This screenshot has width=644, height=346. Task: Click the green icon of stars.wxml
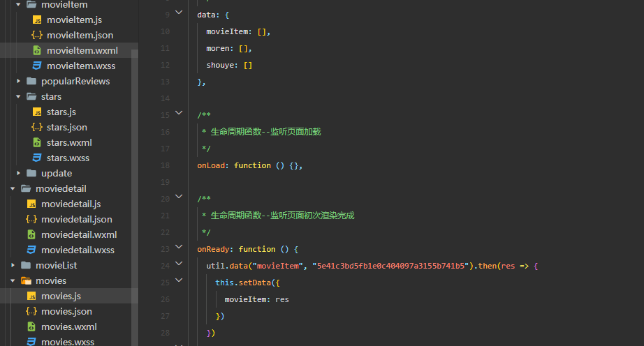pyautogui.click(x=37, y=143)
